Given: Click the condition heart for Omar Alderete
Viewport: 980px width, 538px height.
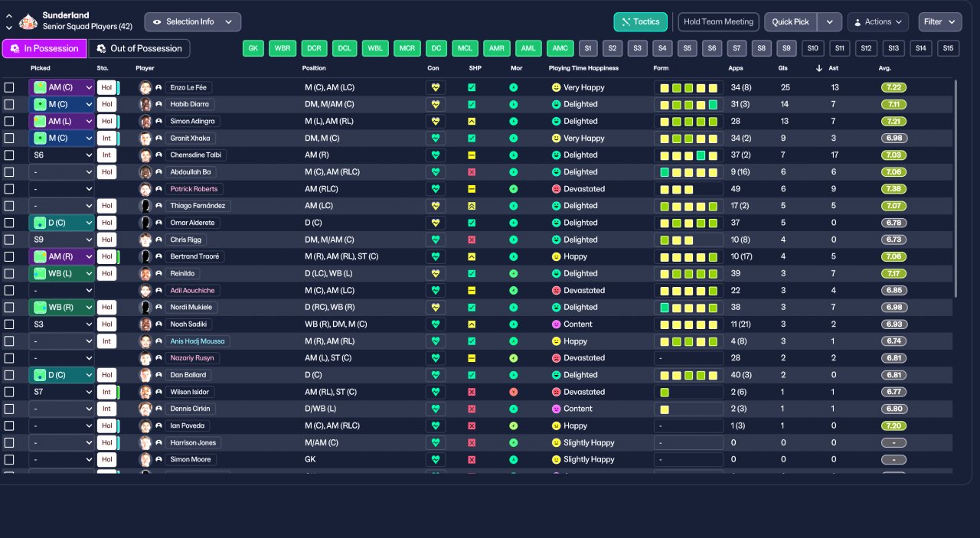Looking at the screenshot, I should coord(436,223).
